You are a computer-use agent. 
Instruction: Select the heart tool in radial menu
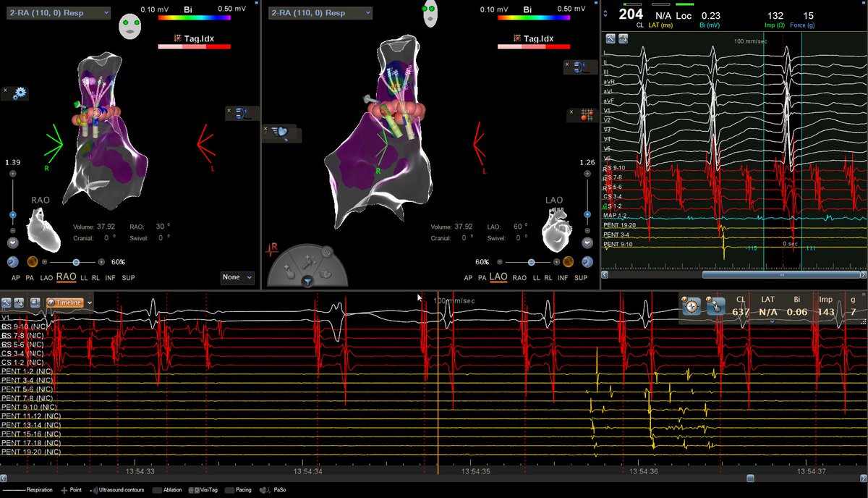[x=324, y=274]
